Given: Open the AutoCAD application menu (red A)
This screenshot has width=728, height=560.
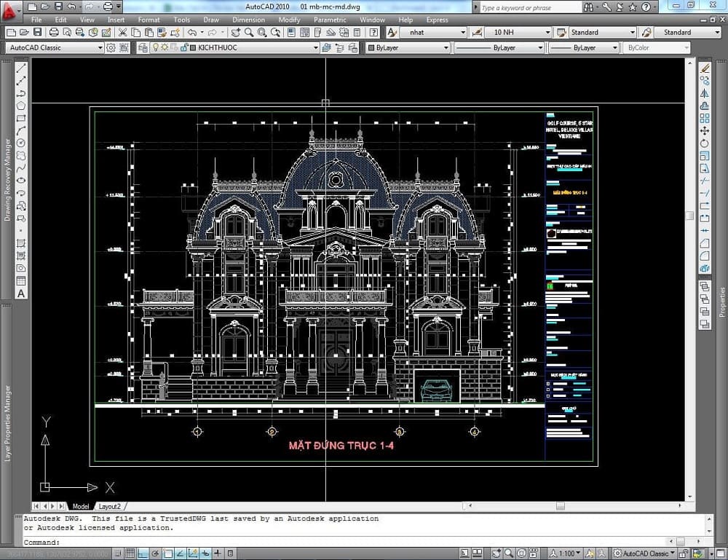Looking at the screenshot, I should (x=10, y=10).
